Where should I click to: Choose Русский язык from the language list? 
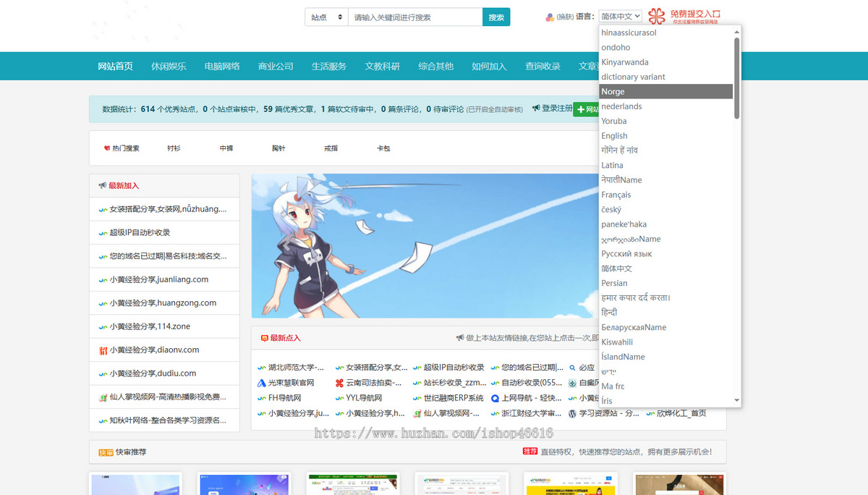coord(665,253)
